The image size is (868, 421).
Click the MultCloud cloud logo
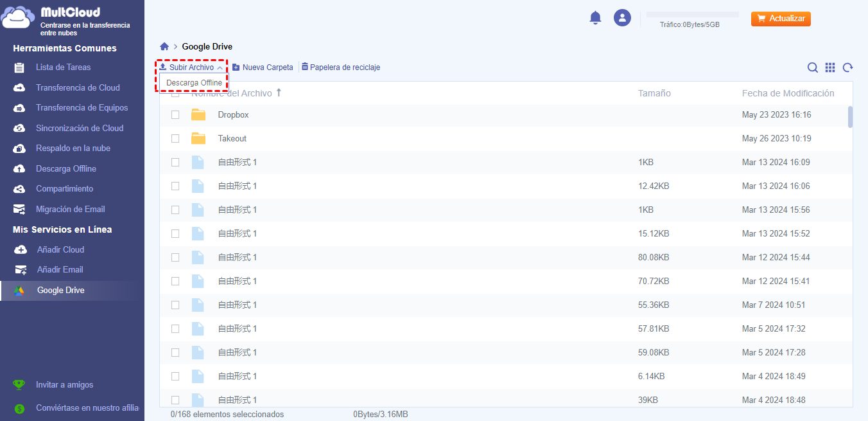17,17
